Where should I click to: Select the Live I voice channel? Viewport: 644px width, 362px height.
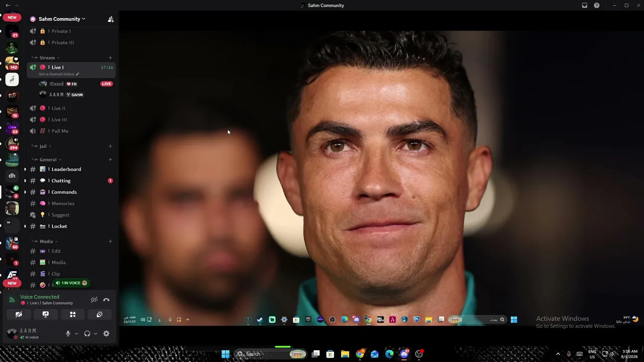pos(71,67)
